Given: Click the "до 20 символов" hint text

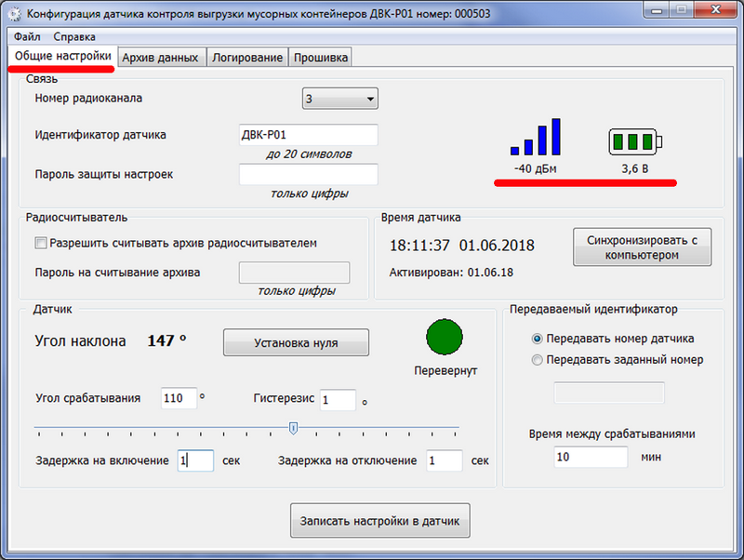Looking at the screenshot, I should click(x=309, y=154).
